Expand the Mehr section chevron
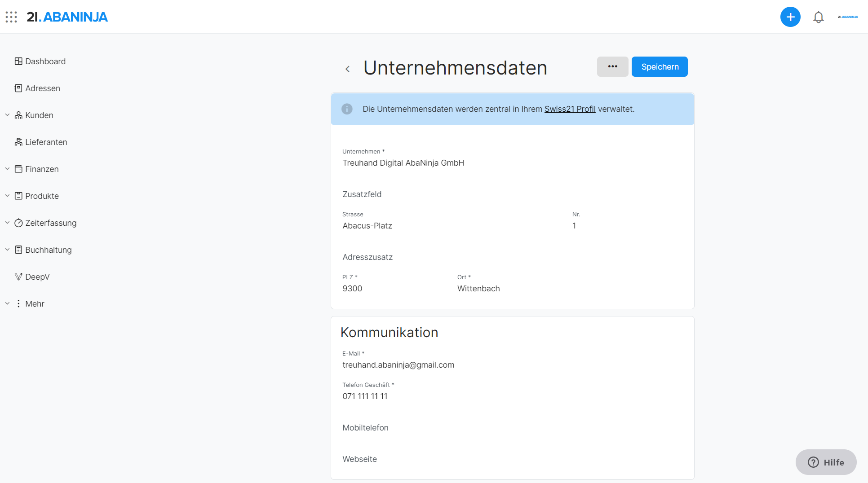 7,304
